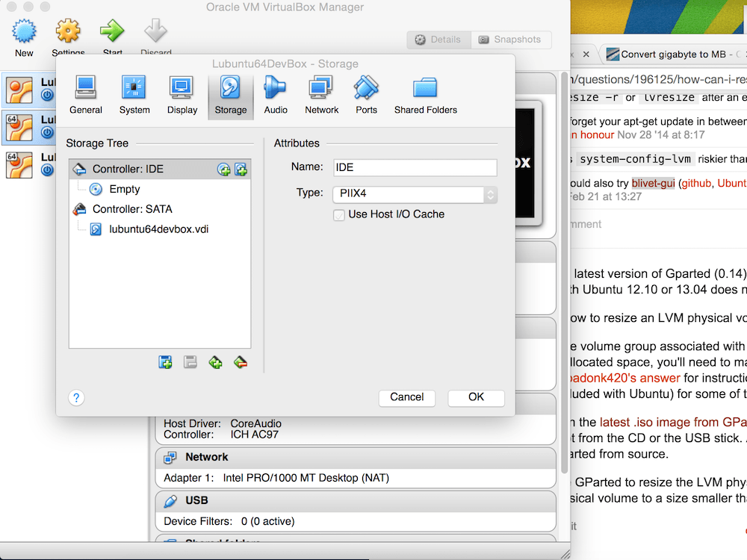Open the General settings tab
Image resolution: width=747 pixels, height=560 pixels.
86,96
